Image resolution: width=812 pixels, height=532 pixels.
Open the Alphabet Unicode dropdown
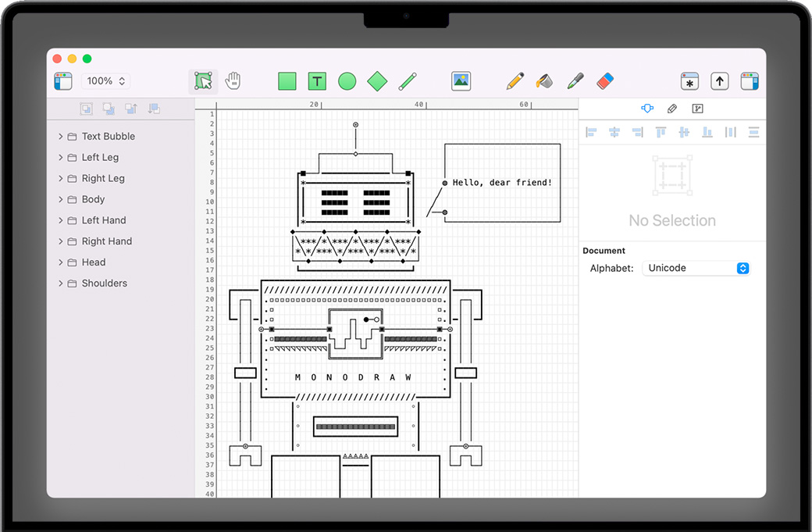click(696, 268)
